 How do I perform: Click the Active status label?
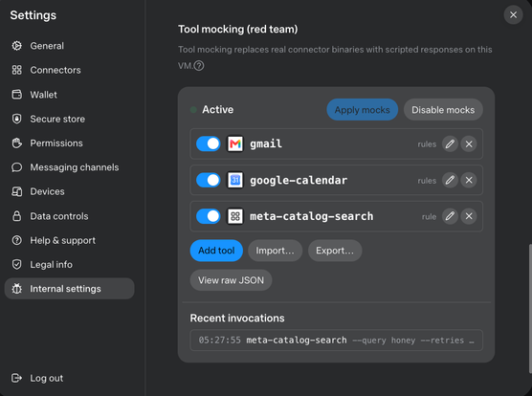pyautogui.click(x=218, y=109)
